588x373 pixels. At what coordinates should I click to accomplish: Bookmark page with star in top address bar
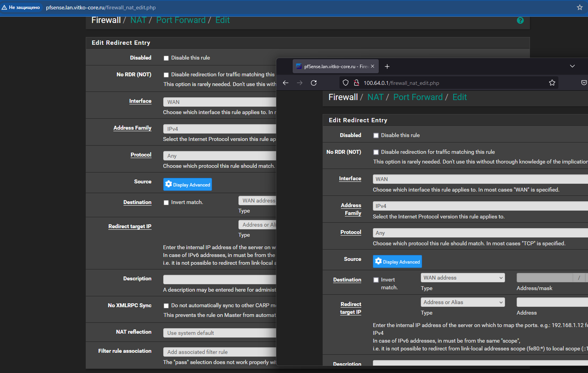[579, 7]
